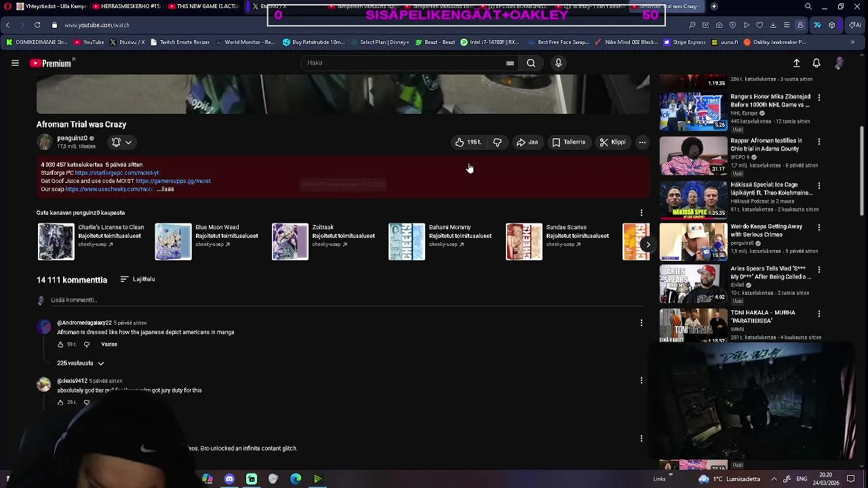868x488 pixels.
Task: Open Lajittelu comment sort dropdown
Action: point(138,279)
